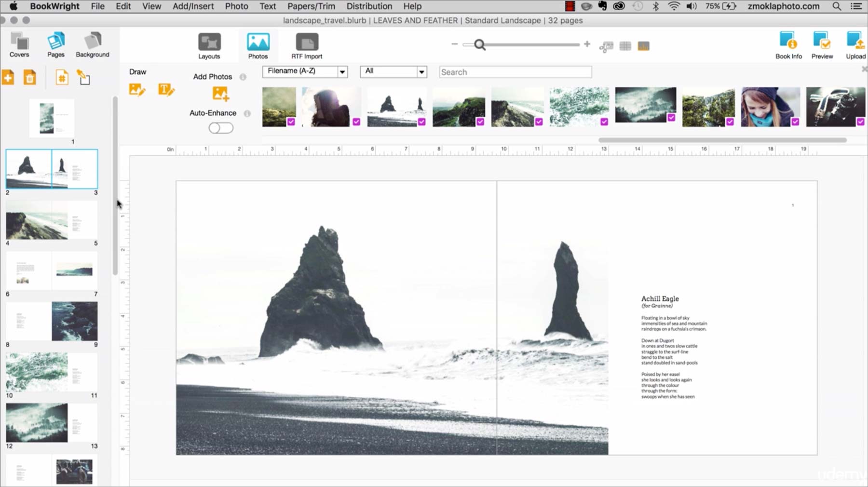868x487 pixels.
Task: Open the Edit menu
Action: pyautogui.click(x=123, y=6)
